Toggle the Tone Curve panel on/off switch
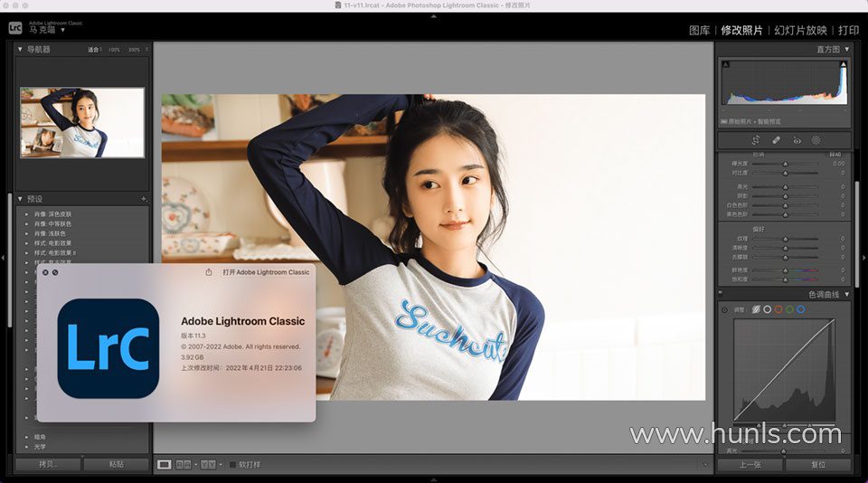868x483 pixels. click(x=721, y=294)
